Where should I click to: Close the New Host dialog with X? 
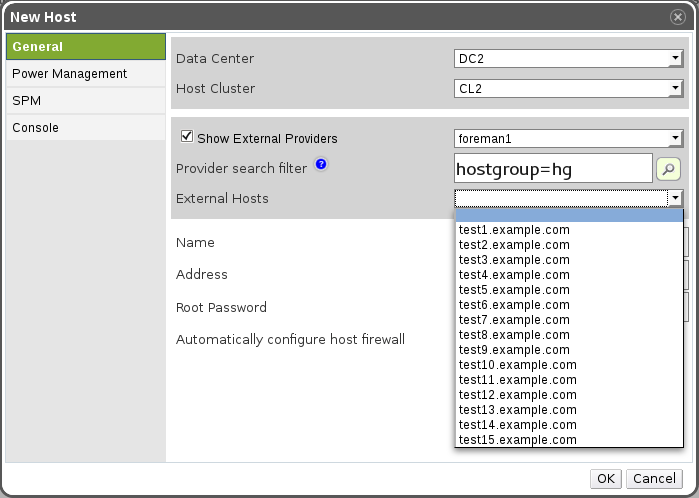click(x=677, y=17)
